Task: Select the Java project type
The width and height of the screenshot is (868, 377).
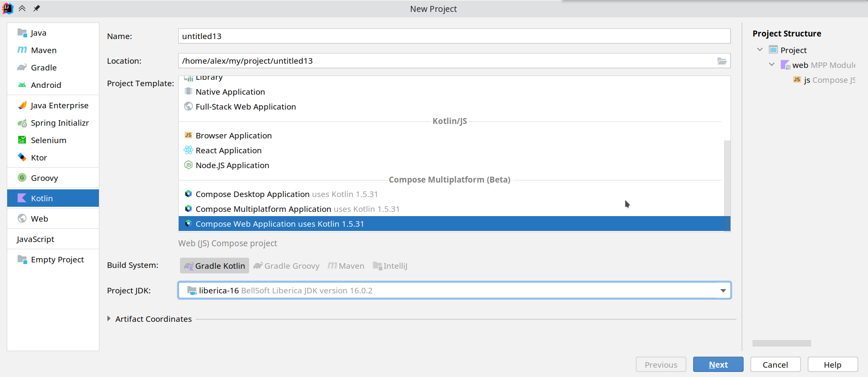Action: pos(53,33)
